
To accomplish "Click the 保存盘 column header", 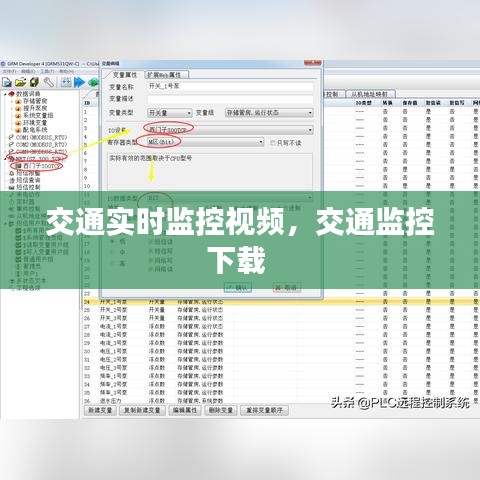I will click(410, 103).
